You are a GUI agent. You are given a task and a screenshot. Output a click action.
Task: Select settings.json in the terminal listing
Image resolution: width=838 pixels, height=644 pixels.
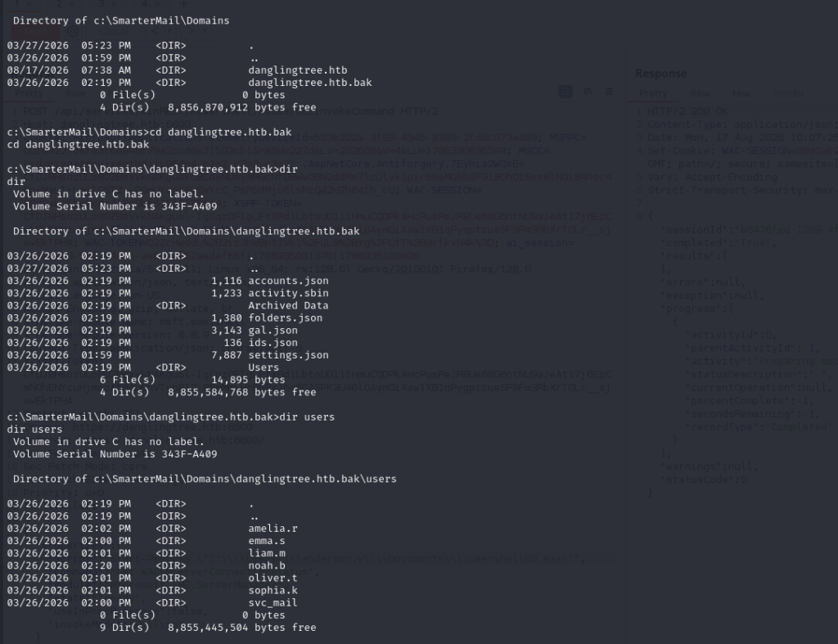coord(288,354)
